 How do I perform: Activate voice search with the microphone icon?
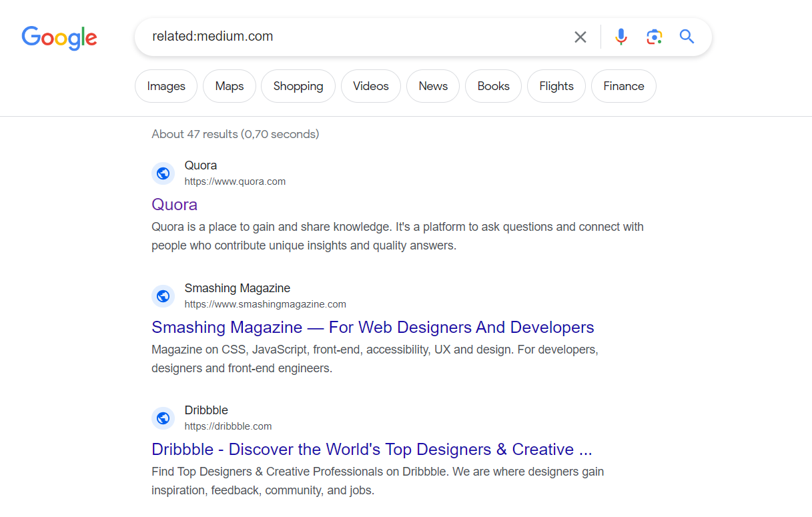tap(621, 37)
